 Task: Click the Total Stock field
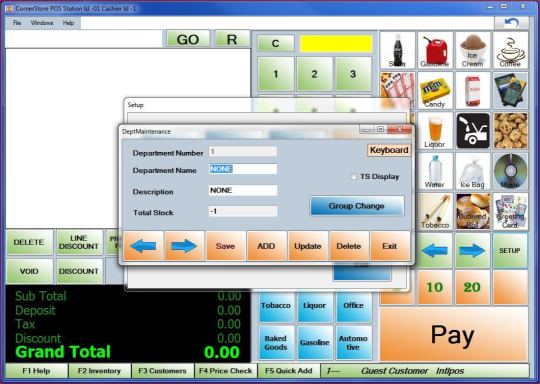[x=243, y=211]
